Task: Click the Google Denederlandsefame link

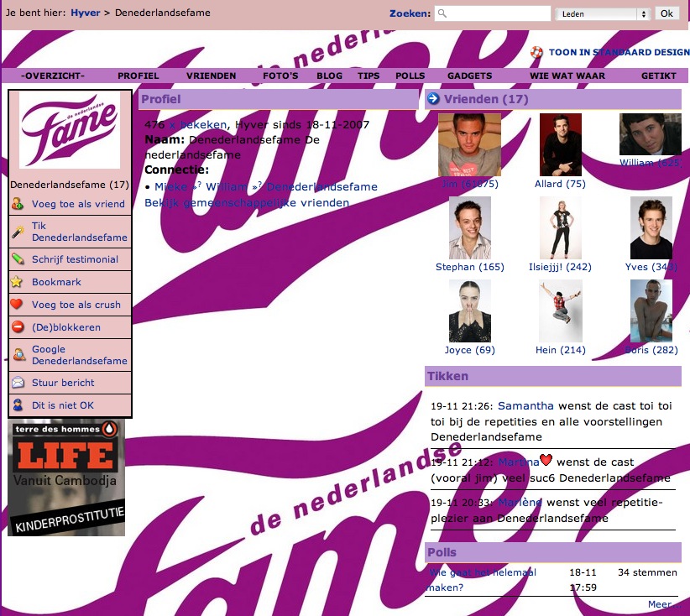Action: tap(79, 355)
